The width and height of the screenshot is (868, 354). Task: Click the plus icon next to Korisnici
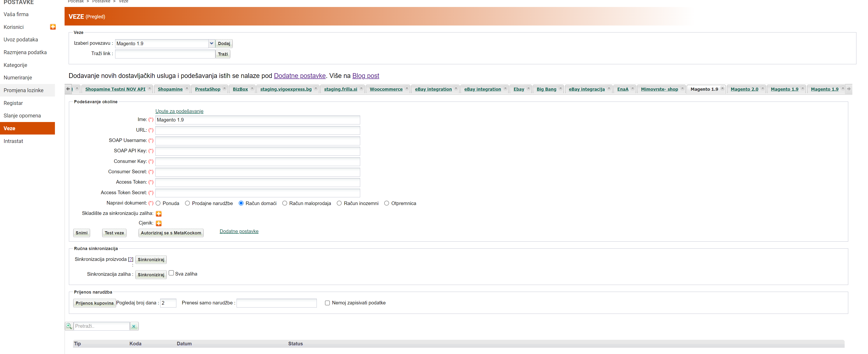tap(53, 27)
